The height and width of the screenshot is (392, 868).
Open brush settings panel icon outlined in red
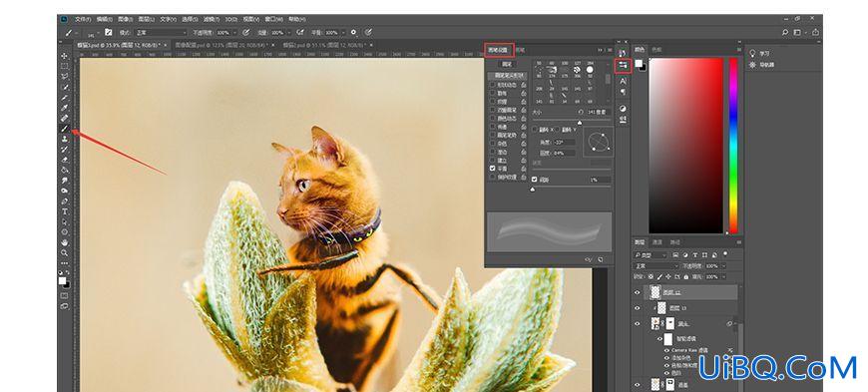[623, 66]
